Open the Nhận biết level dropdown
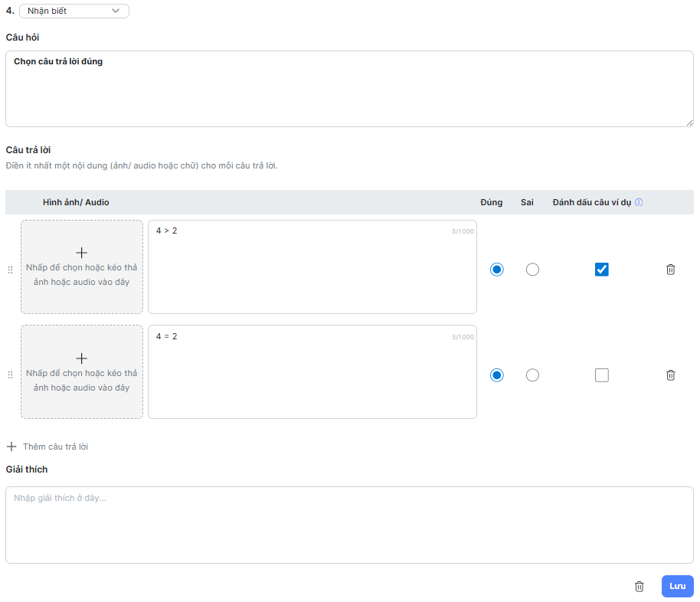The image size is (700, 602). 74,11
